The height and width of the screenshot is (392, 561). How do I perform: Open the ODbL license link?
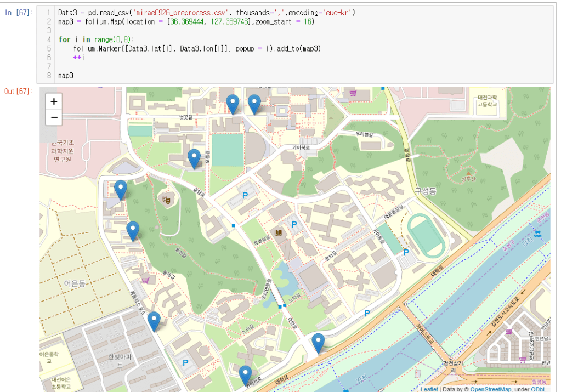point(538,389)
